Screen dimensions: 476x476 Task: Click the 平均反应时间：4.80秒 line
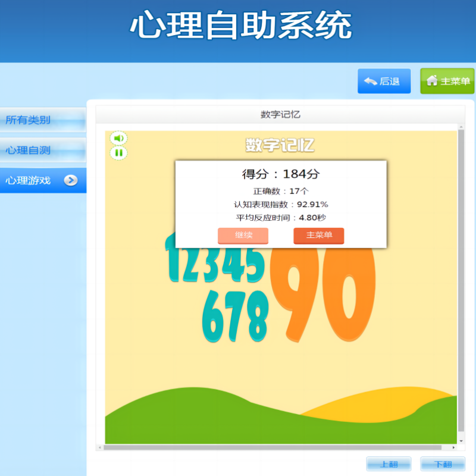[281, 218]
